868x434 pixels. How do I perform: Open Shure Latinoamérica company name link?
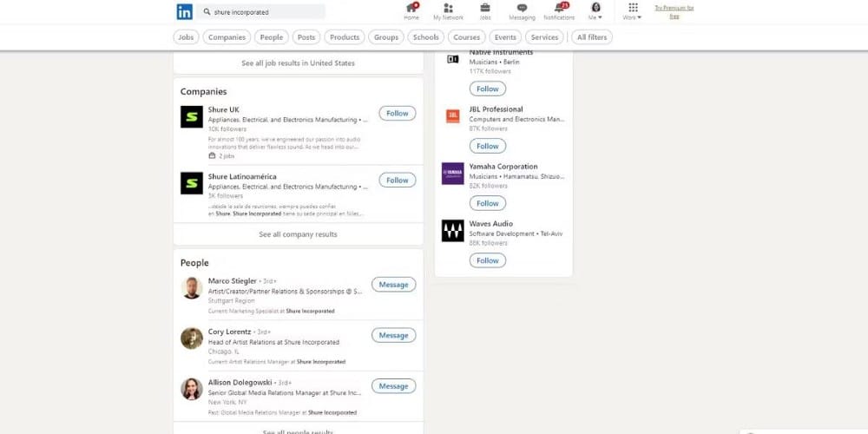[x=242, y=176]
